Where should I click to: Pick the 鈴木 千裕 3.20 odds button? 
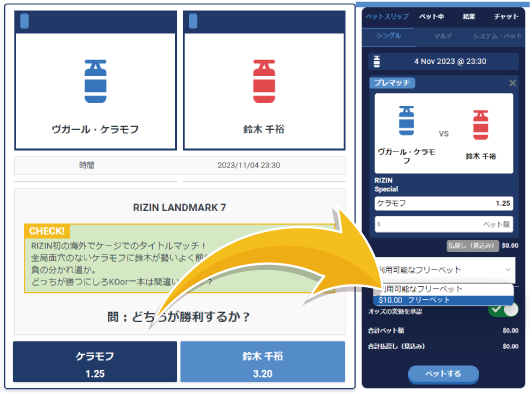pos(263,362)
